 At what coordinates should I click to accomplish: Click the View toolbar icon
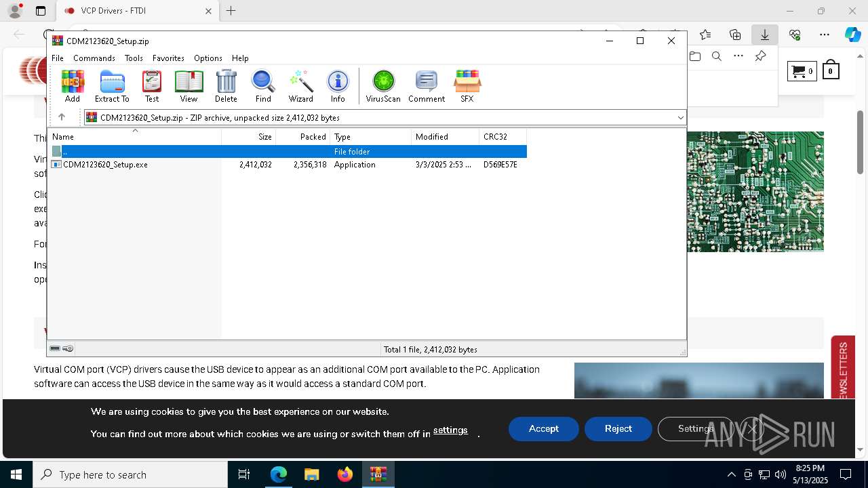click(189, 86)
